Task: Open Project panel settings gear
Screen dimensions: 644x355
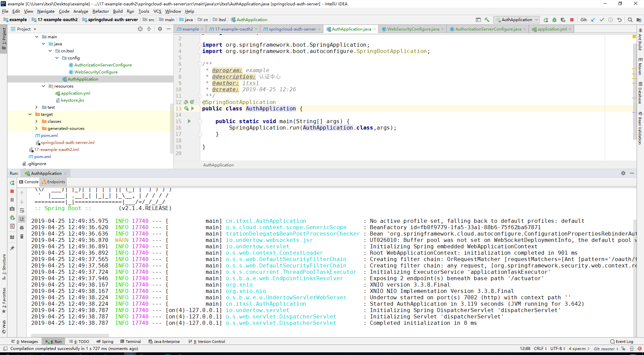Action: (160, 29)
